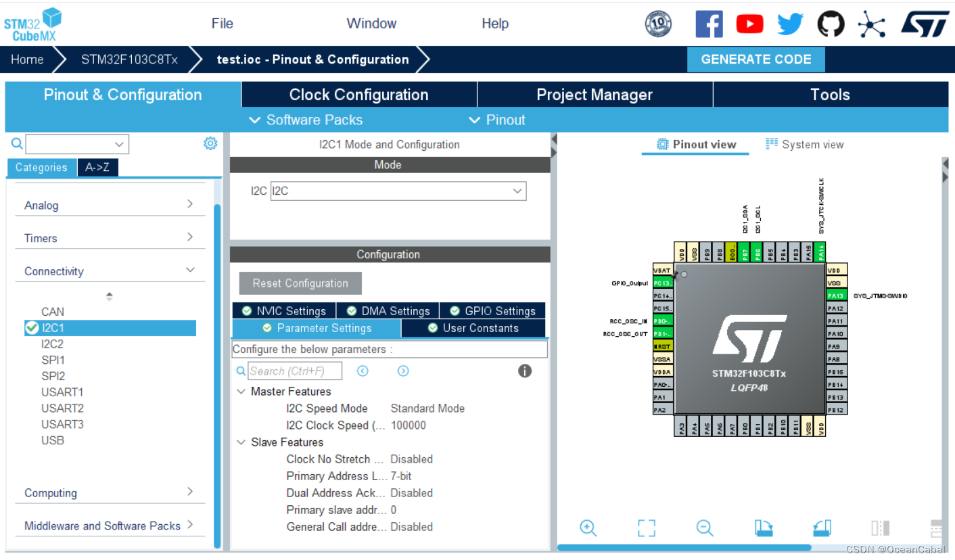Image resolution: width=955 pixels, height=560 pixels.
Task: Open the Window menu
Action: click(371, 24)
